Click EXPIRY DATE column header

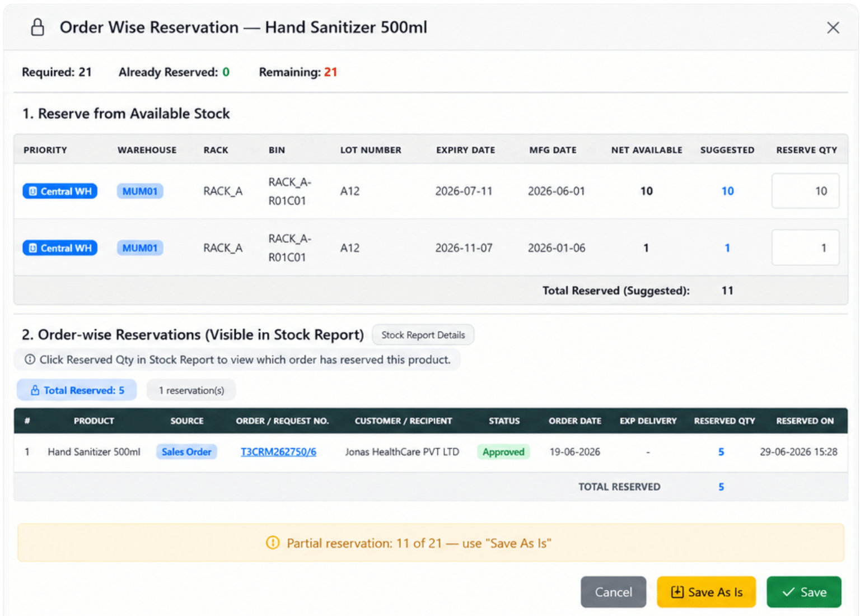click(x=465, y=150)
